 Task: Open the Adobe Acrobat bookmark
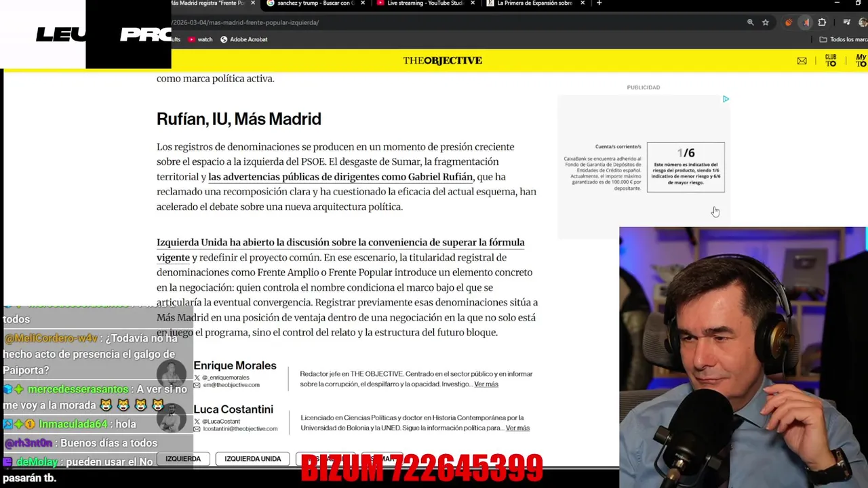coord(243,39)
